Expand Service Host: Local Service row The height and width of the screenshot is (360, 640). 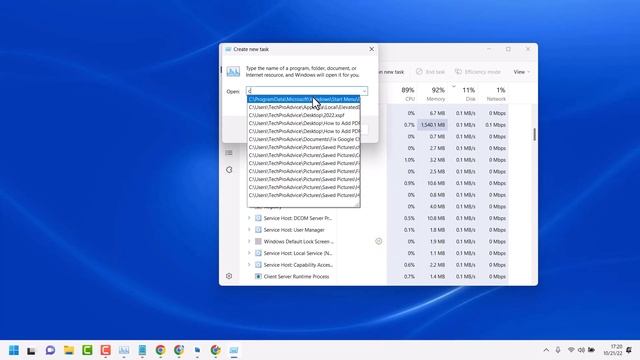[249, 253]
